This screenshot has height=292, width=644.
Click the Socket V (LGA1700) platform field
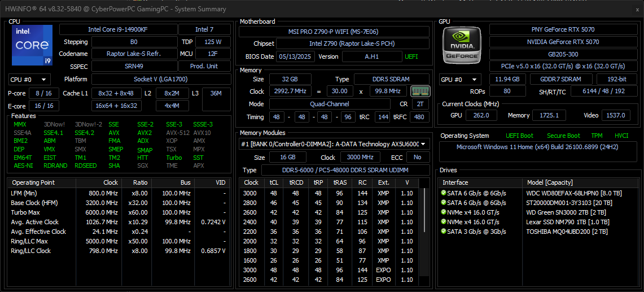(x=161, y=80)
